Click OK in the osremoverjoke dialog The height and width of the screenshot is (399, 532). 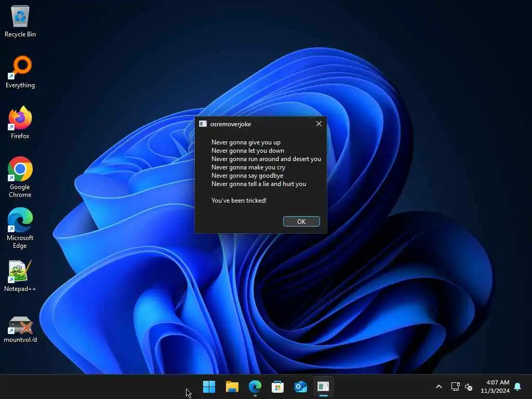tap(301, 221)
